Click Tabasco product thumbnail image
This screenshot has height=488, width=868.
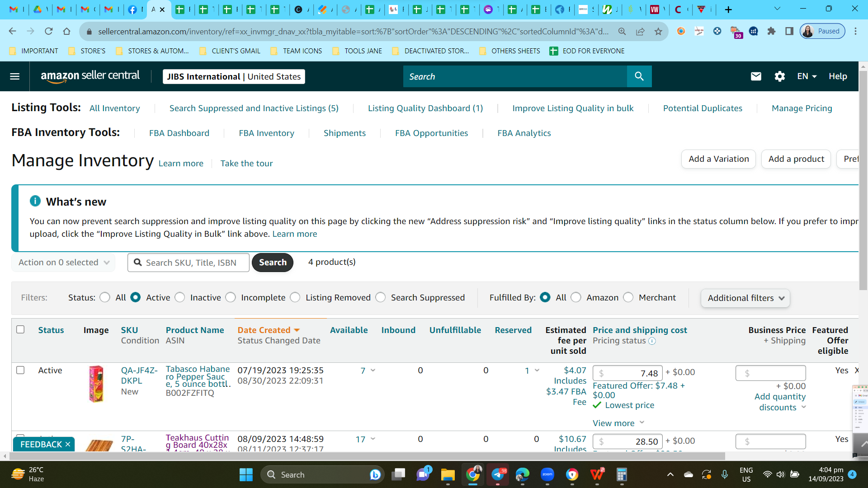click(96, 384)
